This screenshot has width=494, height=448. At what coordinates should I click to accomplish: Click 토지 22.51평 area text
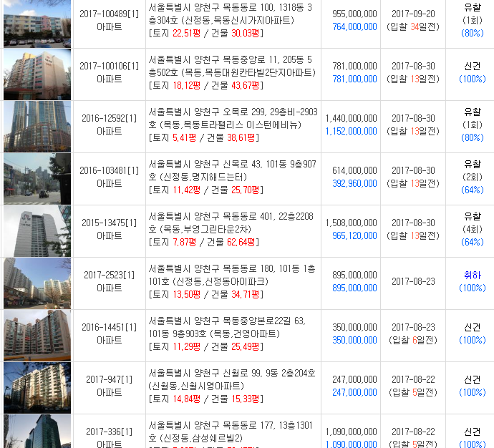[x=177, y=33]
